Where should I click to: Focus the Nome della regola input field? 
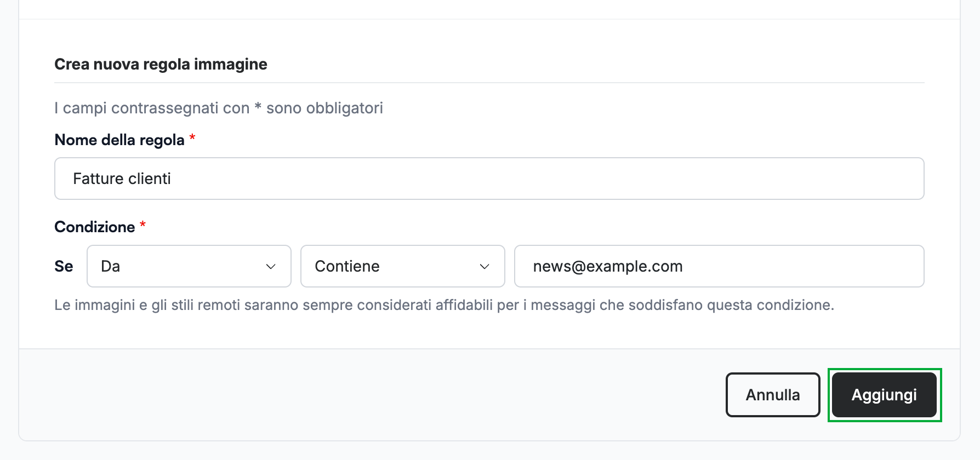[x=489, y=179]
